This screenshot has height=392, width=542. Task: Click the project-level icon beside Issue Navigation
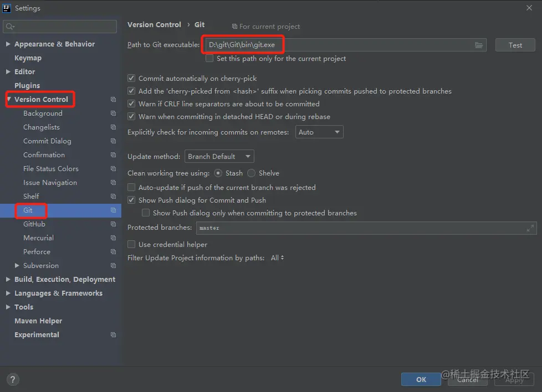[113, 182]
